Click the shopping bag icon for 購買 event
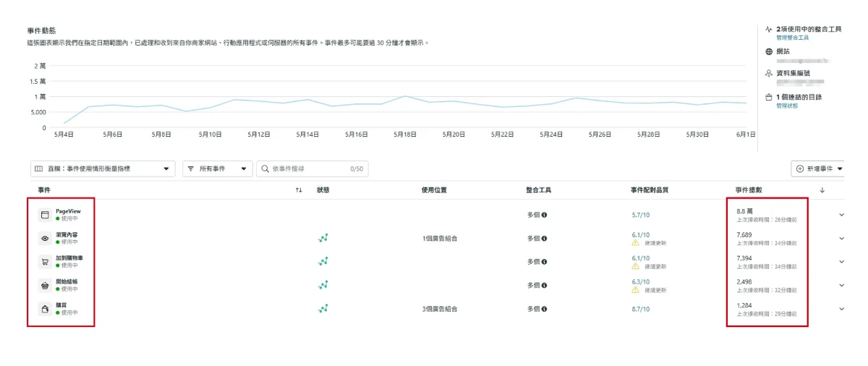This screenshot has width=868, height=366. point(44,309)
